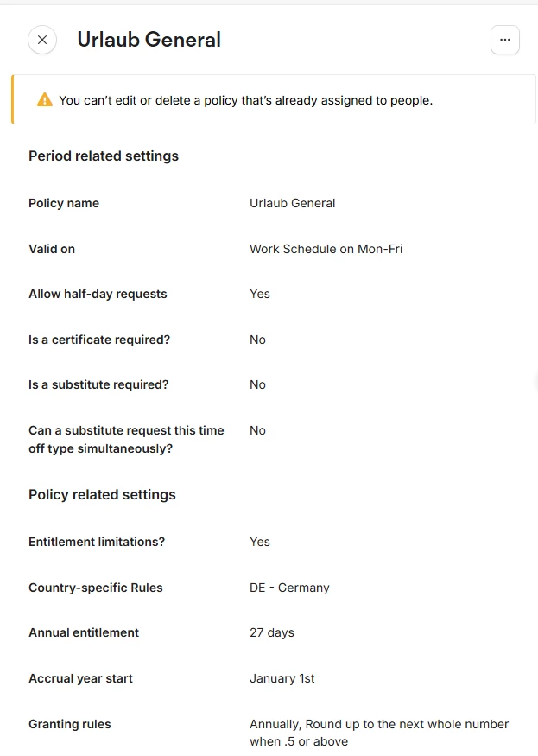Close the Urlaub General policy panel
The width and height of the screenshot is (538, 756).
42,40
